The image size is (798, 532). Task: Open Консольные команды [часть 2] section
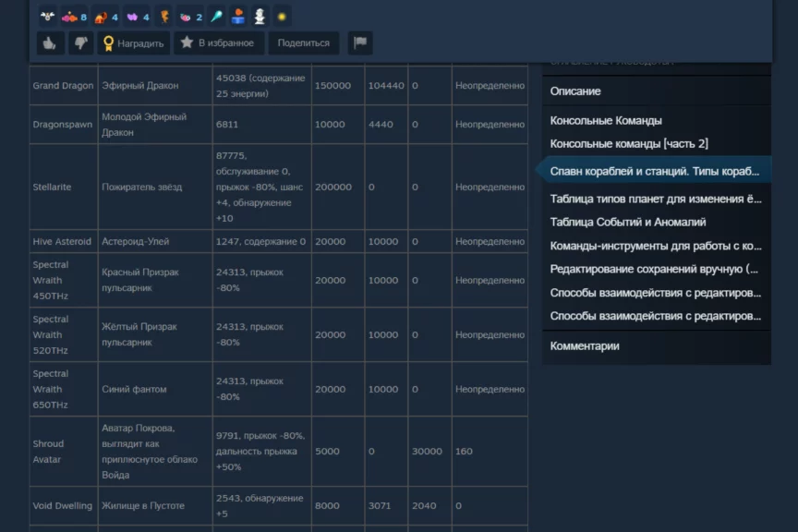pyautogui.click(x=629, y=144)
